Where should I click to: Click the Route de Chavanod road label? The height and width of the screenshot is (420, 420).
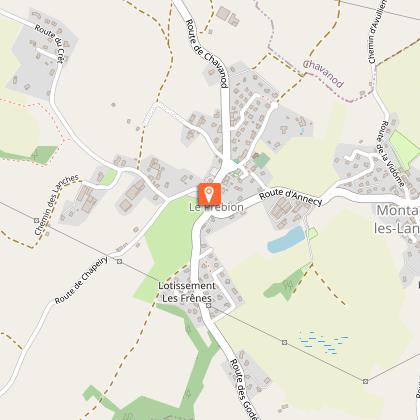tap(207, 53)
